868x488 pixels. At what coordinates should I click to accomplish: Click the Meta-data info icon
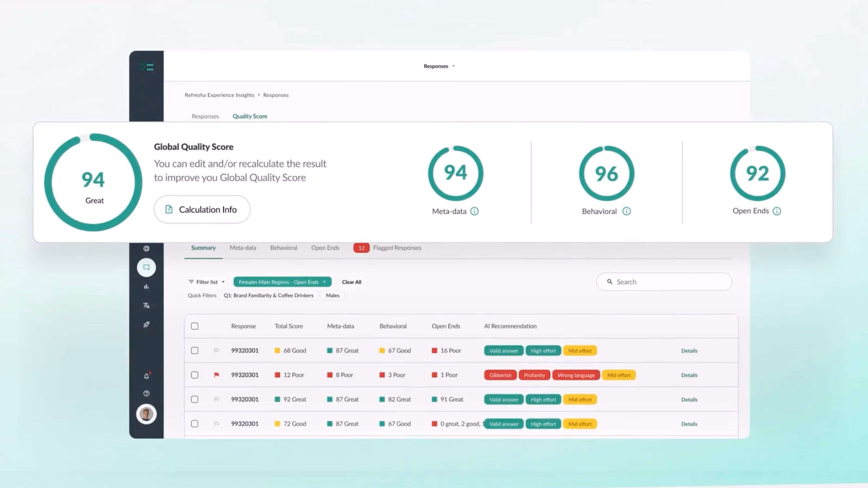click(x=474, y=211)
